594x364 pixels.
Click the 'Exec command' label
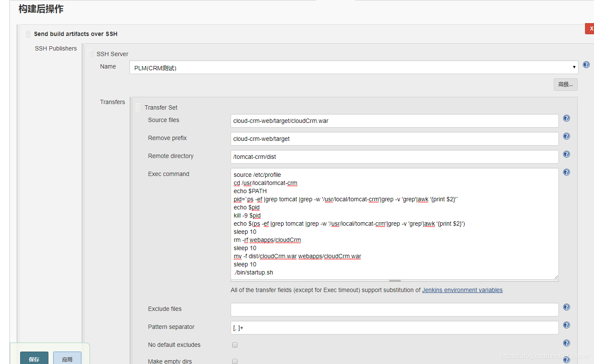coord(168,174)
